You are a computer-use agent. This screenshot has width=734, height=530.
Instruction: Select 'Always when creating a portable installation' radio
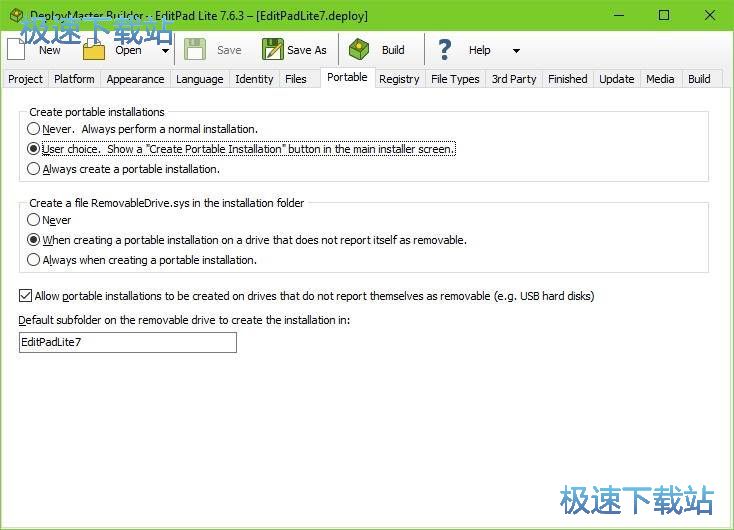coord(33,260)
